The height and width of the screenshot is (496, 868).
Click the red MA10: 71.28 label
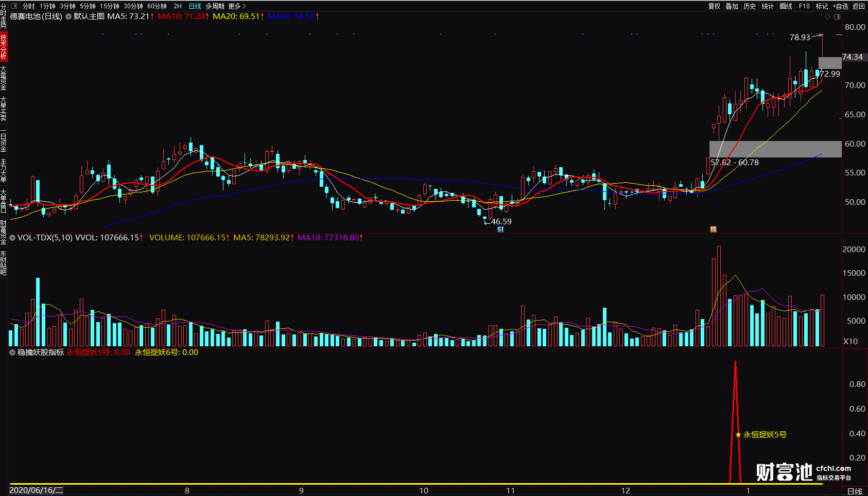pyautogui.click(x=183, y=16)
